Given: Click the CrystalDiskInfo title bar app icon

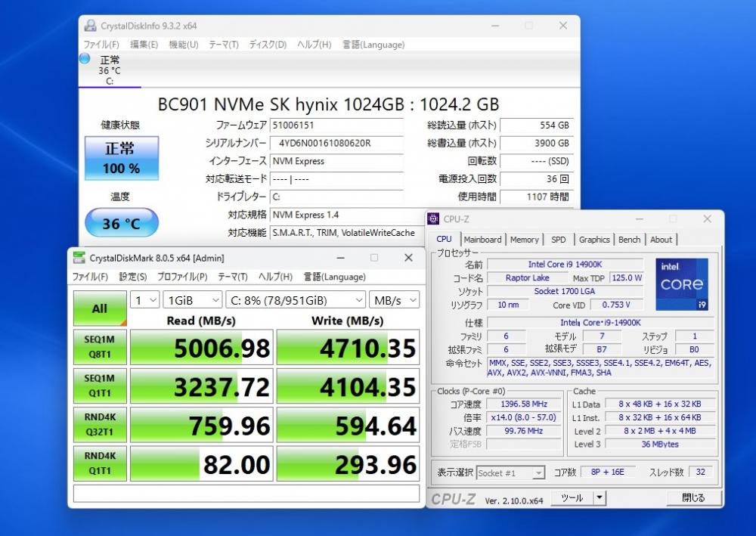Looking at the screenshot, I should click(90, 26).
